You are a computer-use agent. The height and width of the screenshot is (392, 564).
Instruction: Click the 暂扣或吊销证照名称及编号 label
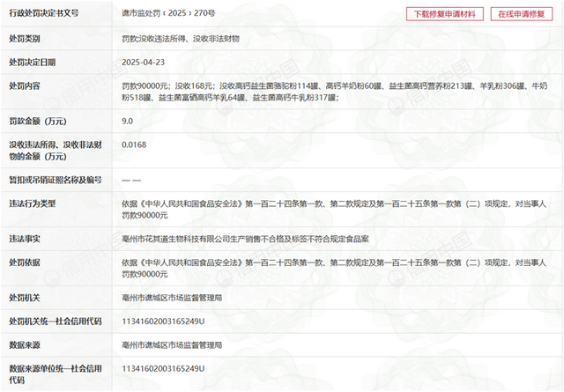(x=56, y=180)
